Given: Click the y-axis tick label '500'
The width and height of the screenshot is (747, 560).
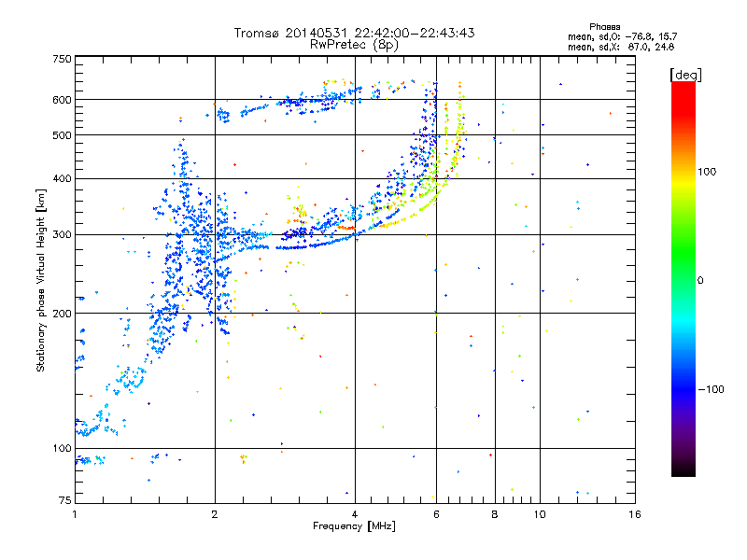Looking at the screenshot, I should pyautogui.click(x=62, y=135).
